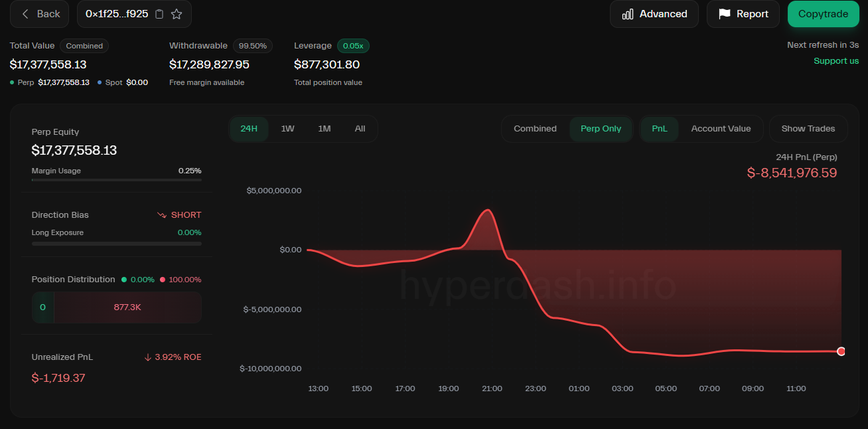Viewport: 868px width, 429px height.
Task: Click the SHORT direction trend icon
Action: [161, 215]
